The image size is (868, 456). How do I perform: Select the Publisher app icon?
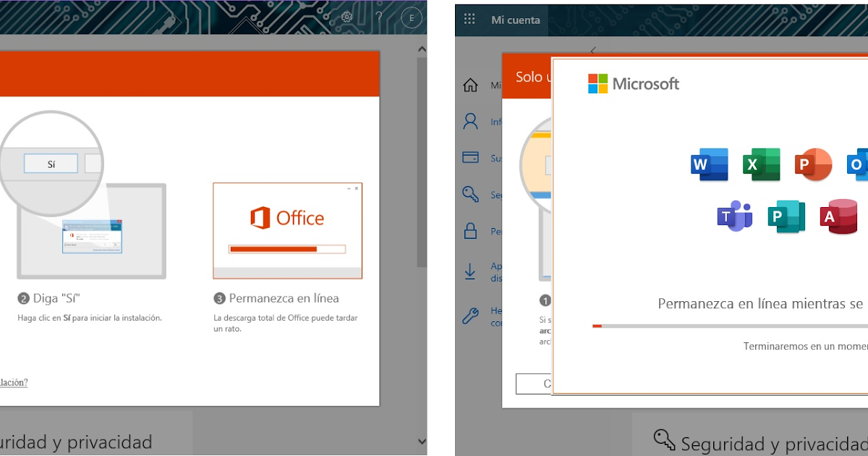786,217
